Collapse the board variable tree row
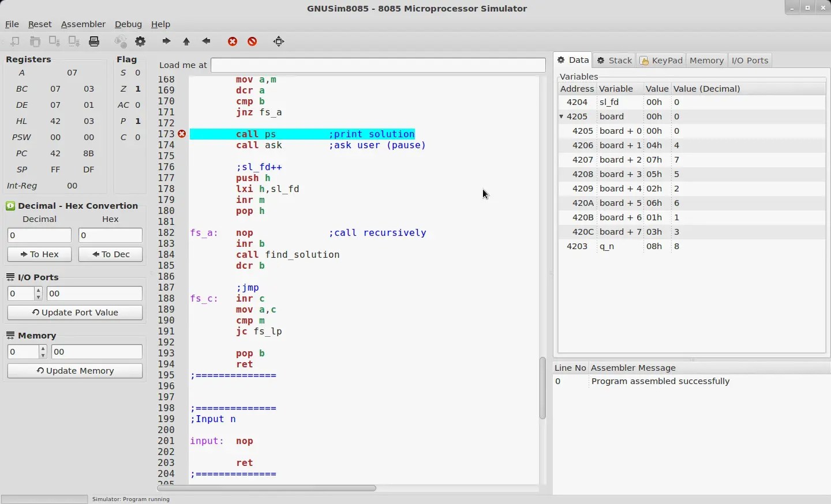This screenshot has width=831, height=504. pos(562,117)
